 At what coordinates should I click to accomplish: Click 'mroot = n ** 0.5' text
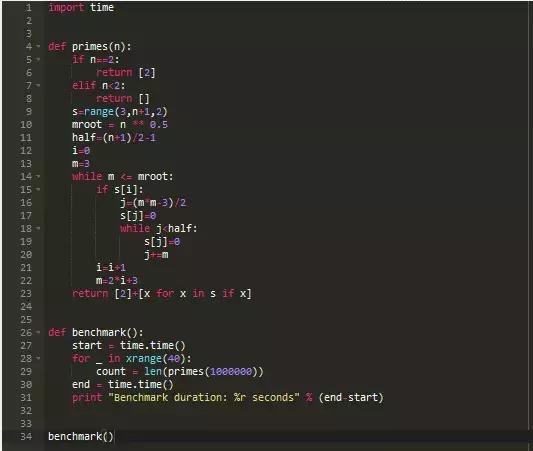tap(120, 124)
